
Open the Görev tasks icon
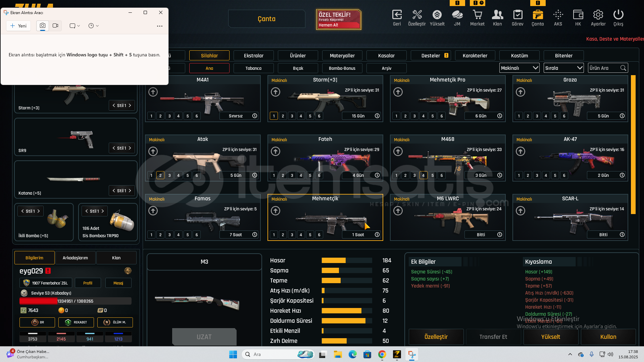tap(517, 15)
